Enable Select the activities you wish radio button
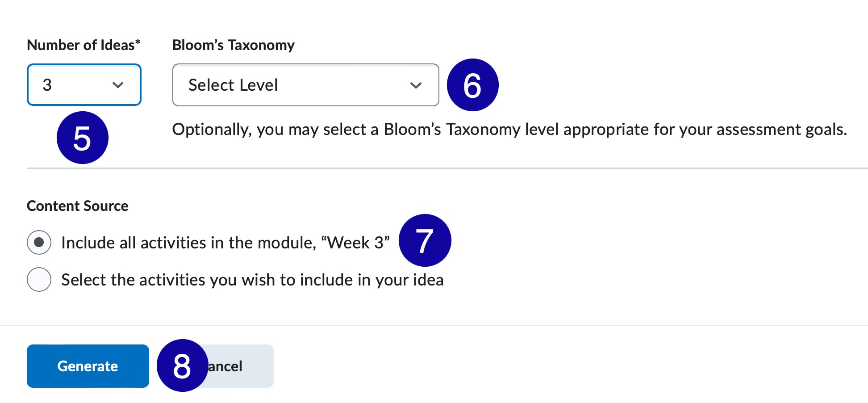Screen dimensions: 868x403 (39, 280)
